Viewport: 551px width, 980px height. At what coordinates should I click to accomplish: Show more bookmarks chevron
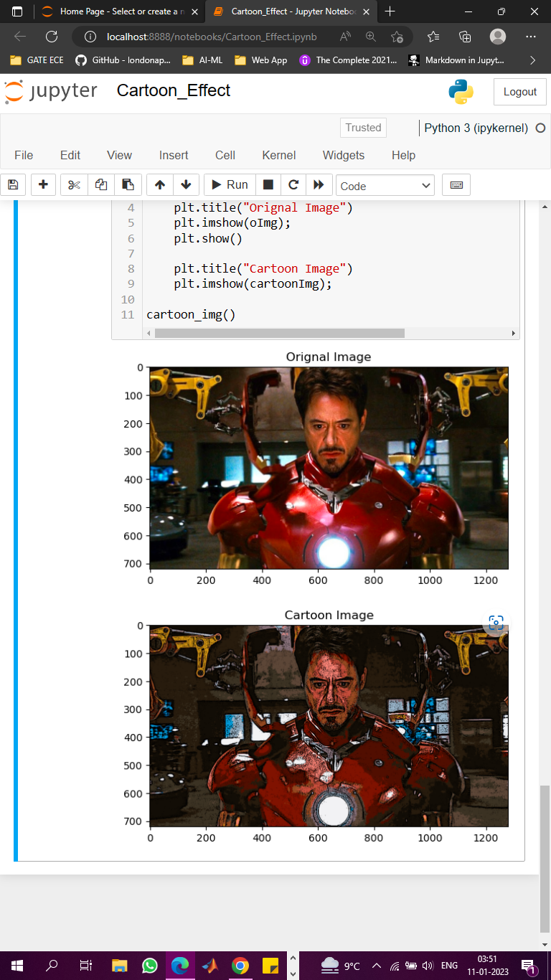coord(532,60)
